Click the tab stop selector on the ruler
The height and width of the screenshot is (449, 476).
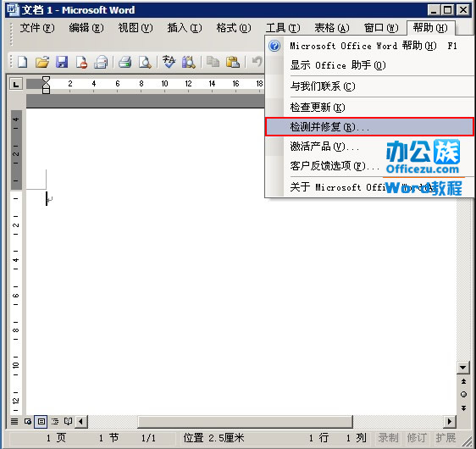pyautogui.click(x=16, y=84)
